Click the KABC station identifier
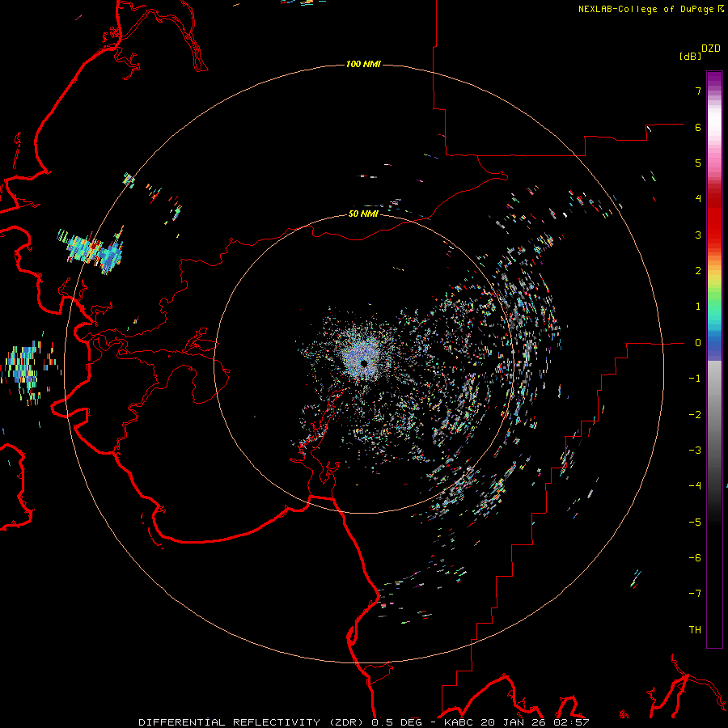The height and width of the screenshot is (728, 728). (459, 722)
